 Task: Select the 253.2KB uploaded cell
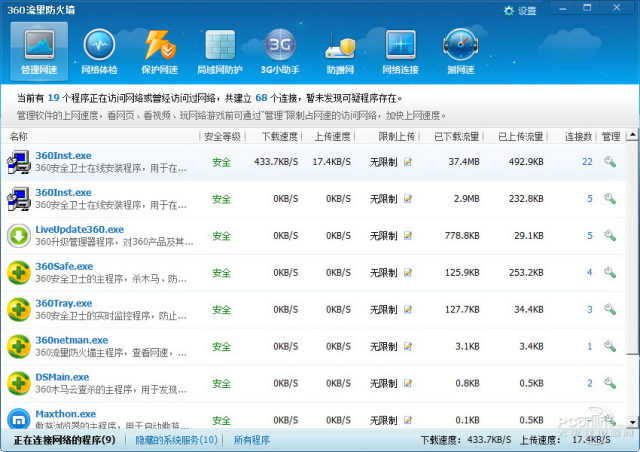pyautogui.click(x=526, y=272)
